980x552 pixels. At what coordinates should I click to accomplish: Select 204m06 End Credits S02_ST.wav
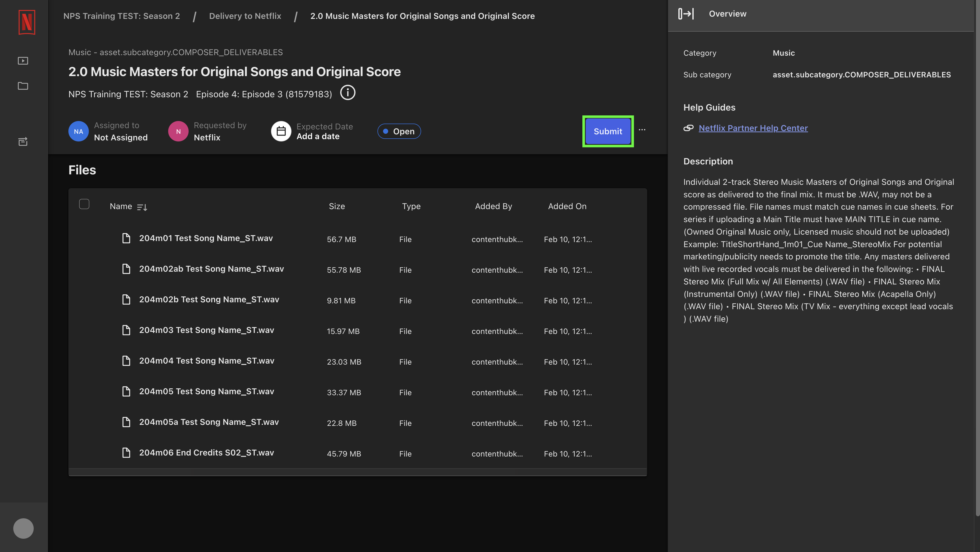click(x=206, y=453)
